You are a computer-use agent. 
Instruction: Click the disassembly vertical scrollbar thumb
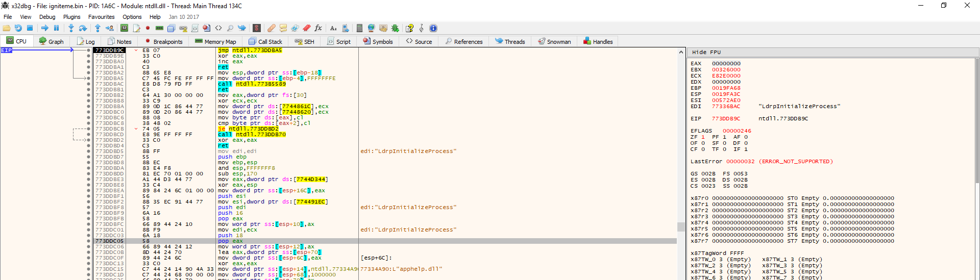(681, 227)
